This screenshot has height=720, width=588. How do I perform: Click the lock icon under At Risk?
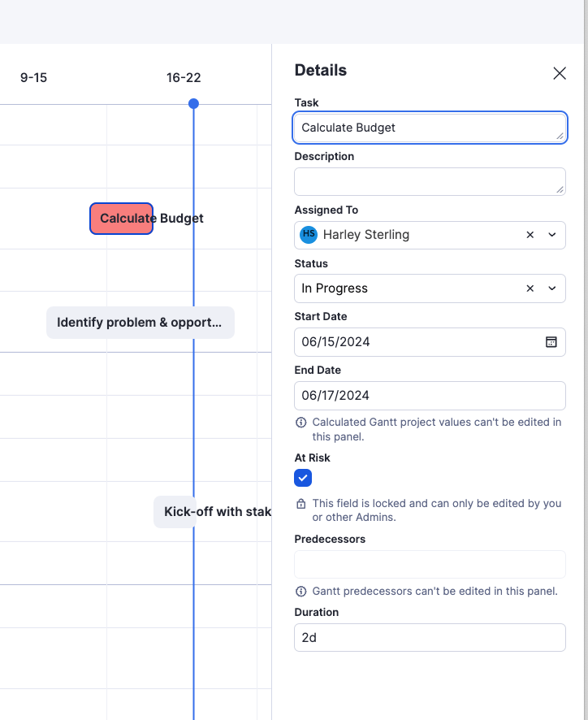point(300,504)
